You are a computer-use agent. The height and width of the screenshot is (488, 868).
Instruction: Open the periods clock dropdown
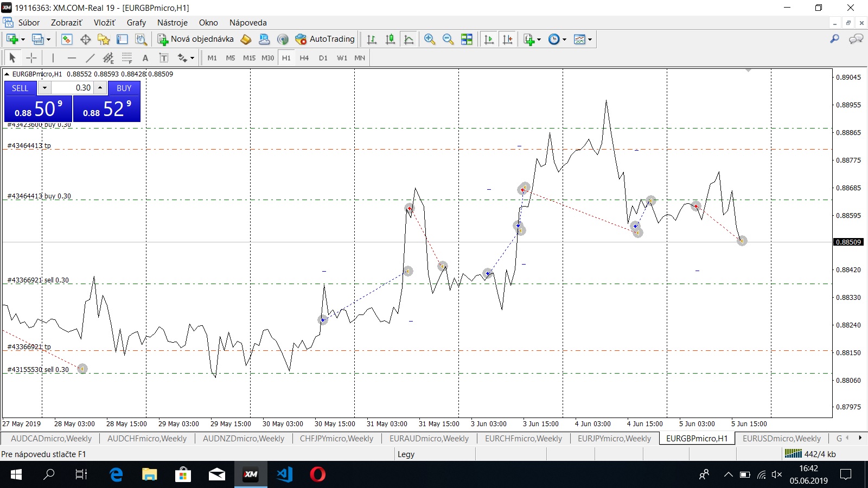pyautogui.click(x=564, y=39)
